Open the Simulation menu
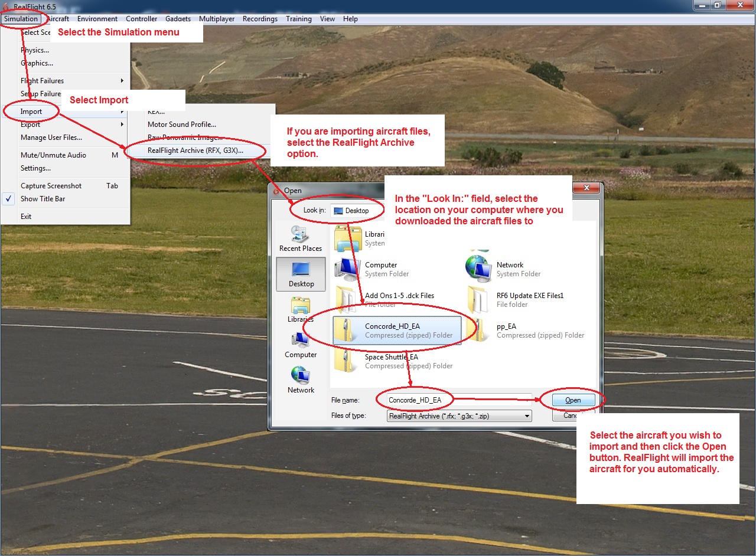Screen dimensions: 756x556 [x=21, y=19]
